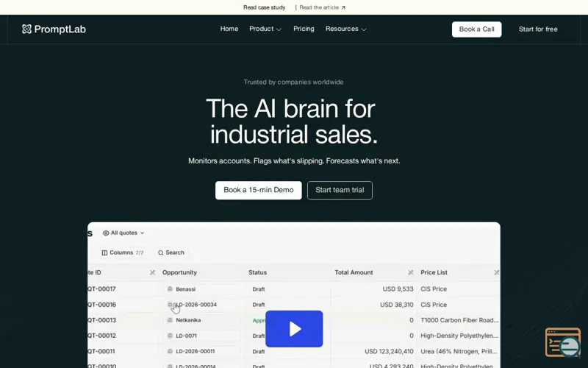Play the demo video
588x368 pixels.
pos(294,329)
